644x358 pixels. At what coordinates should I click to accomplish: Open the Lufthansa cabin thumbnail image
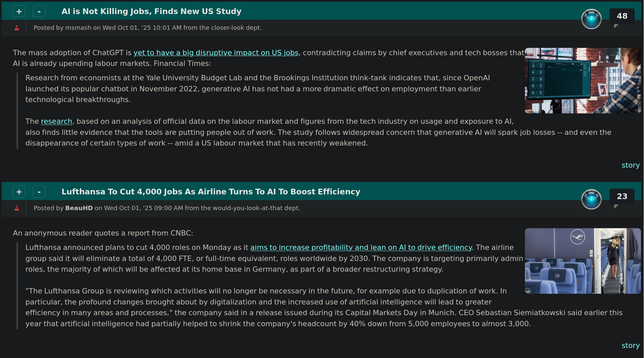pos(582,261)
